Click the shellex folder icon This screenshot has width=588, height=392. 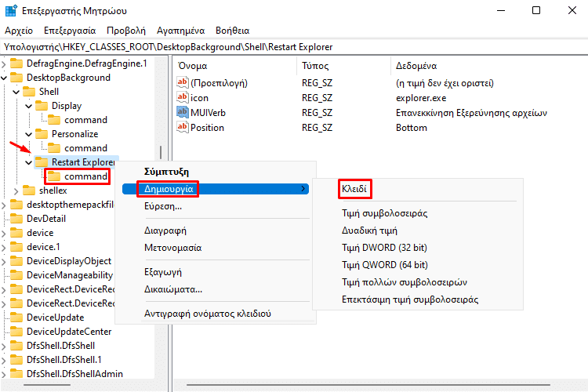30,191
